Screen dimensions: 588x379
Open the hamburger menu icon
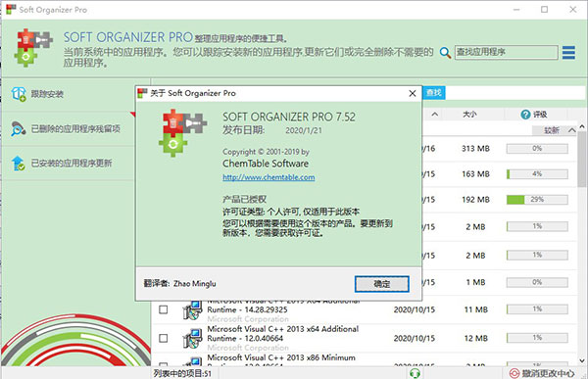568,53
